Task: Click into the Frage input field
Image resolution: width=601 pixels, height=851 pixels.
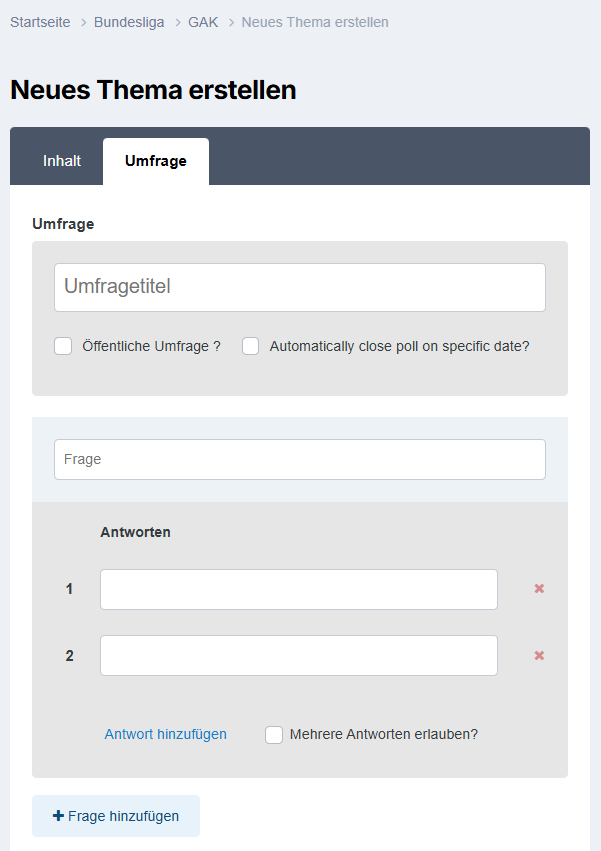Action: (300, 460)
